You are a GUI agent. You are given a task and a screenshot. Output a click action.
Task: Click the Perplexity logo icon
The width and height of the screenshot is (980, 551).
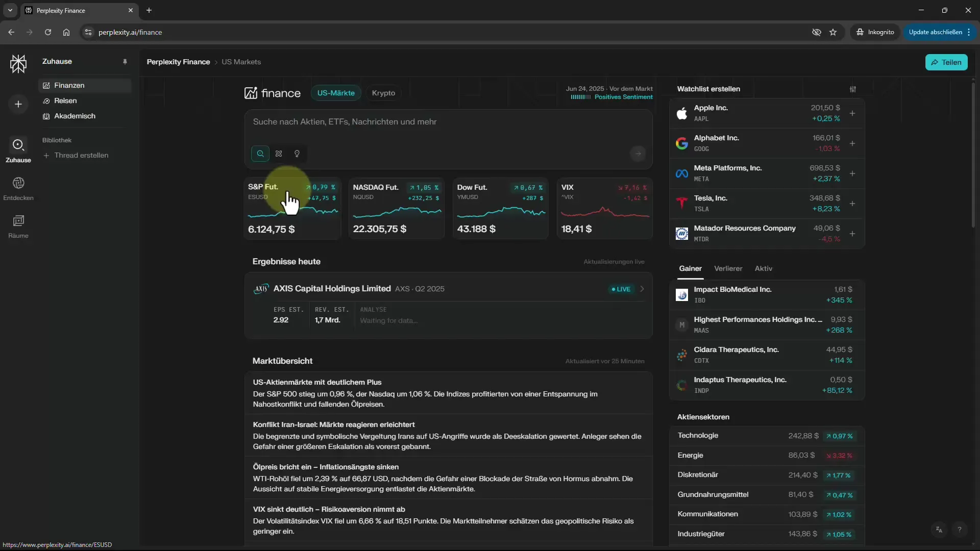click(x=18, y=64)
